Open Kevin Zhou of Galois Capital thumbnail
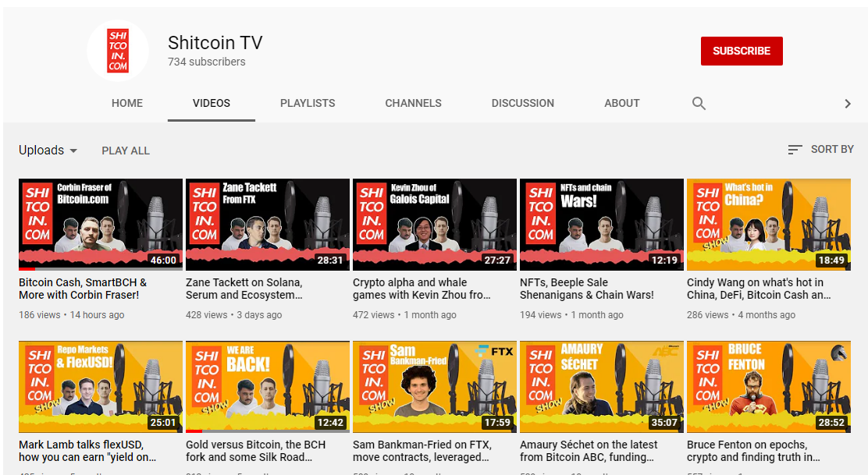 (x=435, y=225)
